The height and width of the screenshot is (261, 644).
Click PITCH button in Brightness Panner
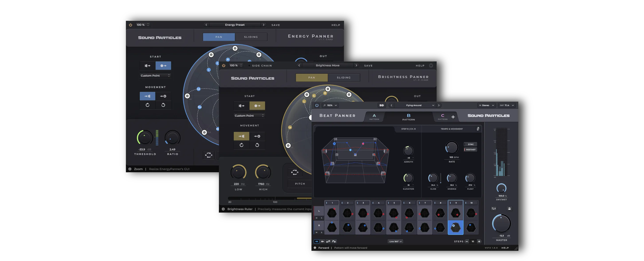click(x=300, y=184)
